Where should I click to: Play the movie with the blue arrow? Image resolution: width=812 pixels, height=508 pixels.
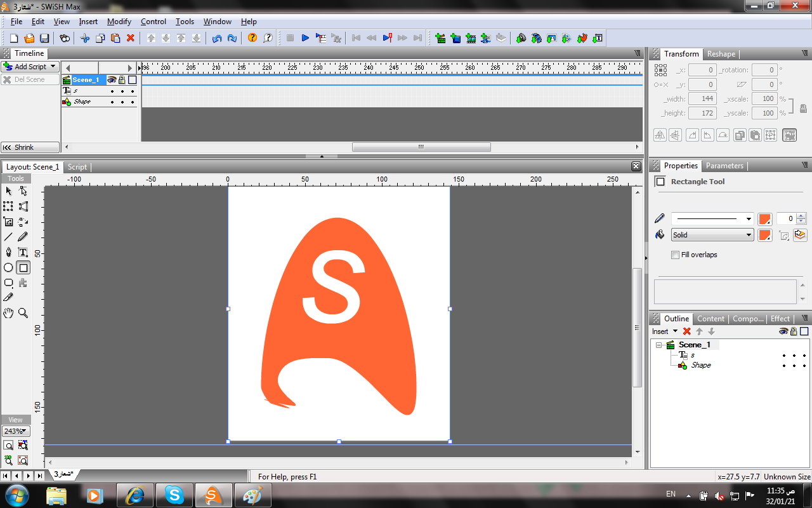305,38
